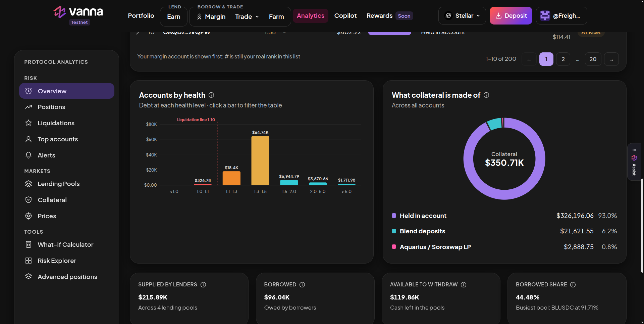Click the What-if Calculator icon
Screen dimensions: 644x324
[x=29, y=244]
